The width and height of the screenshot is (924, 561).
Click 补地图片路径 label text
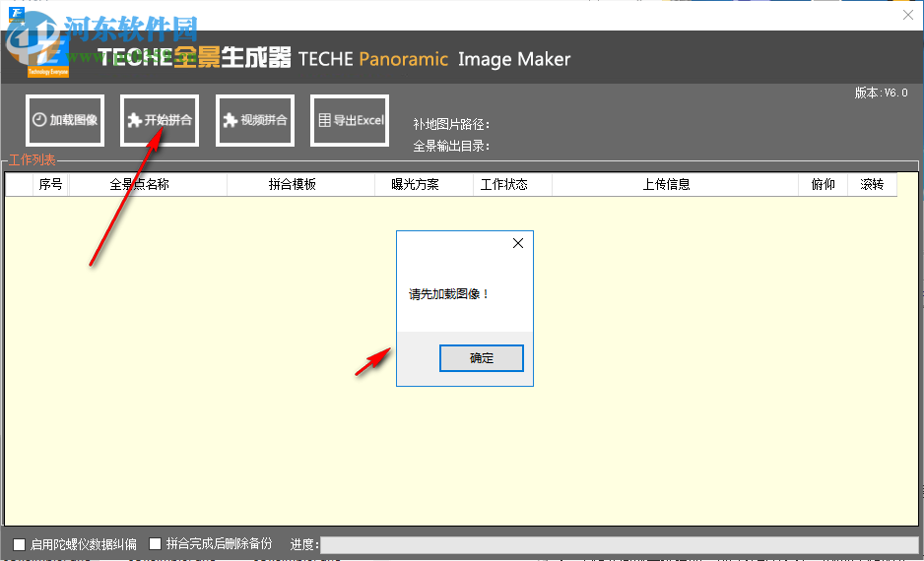(x=451, y=124)
